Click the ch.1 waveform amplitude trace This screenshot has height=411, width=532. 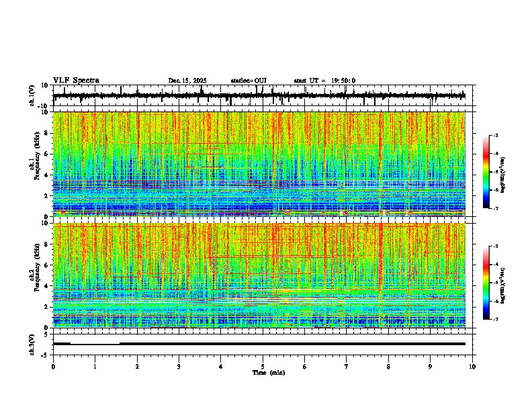[x=259, y=95]
